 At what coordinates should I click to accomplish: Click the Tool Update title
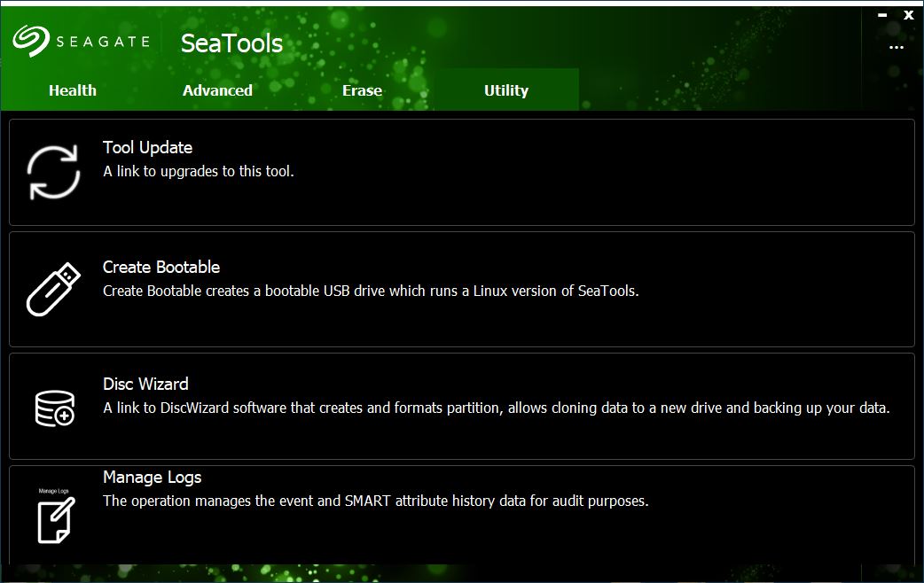[x=147, y=147]
